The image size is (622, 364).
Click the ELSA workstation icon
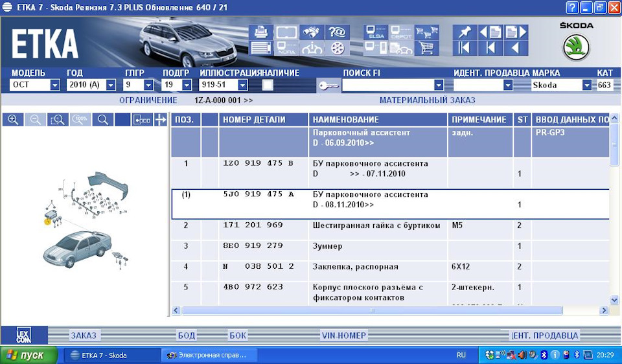point(376,32)
